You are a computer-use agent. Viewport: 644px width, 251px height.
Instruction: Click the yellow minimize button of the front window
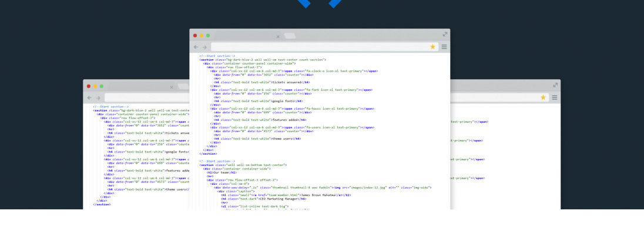pyautogui.click(x=202, y=36)
